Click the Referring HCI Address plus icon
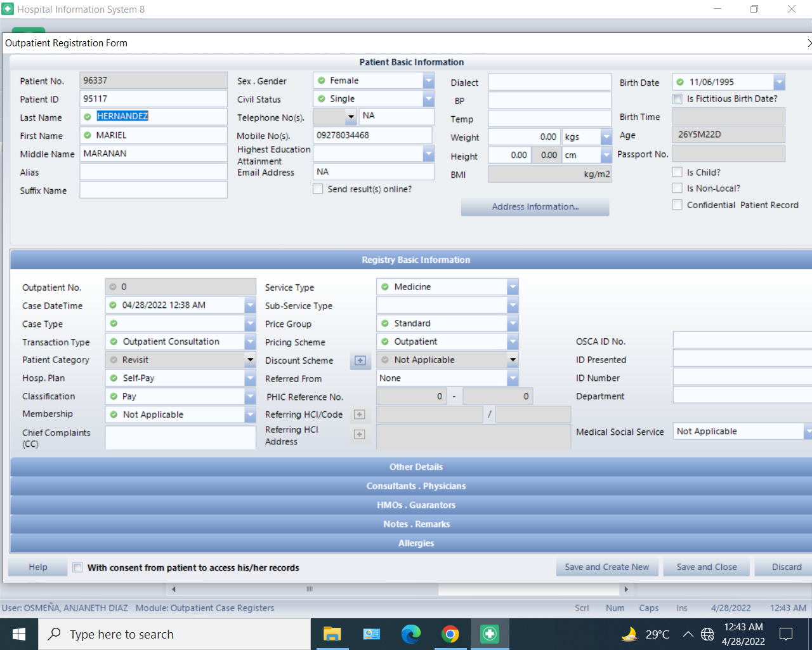The image size is (812, 650). click(360, 434)
